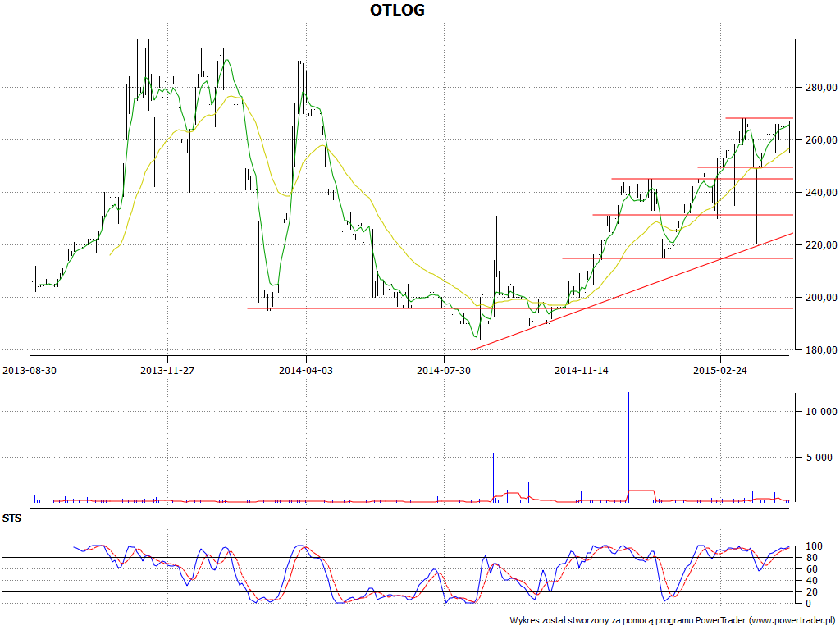840x630 pixels.
Task: Click the tallest volume spike bar
Action: (628, 447)
